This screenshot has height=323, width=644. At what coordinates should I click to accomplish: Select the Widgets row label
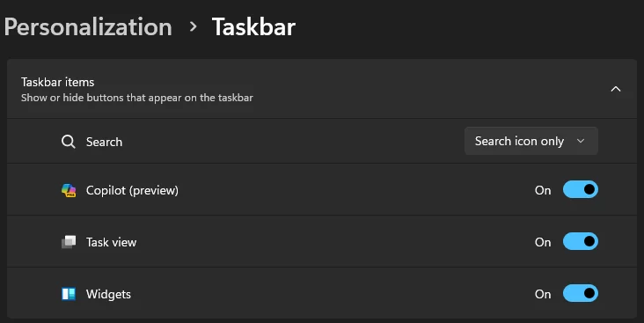108,294
